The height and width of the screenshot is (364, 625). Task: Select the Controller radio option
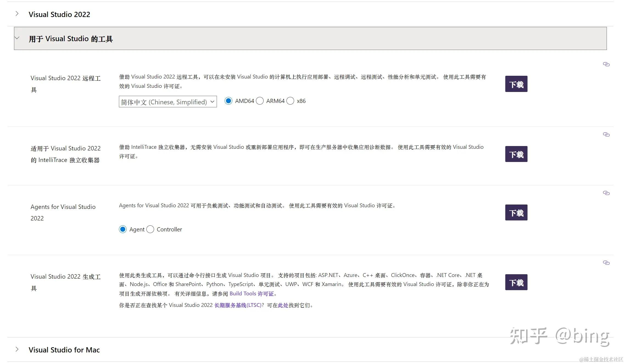[150, 229]
